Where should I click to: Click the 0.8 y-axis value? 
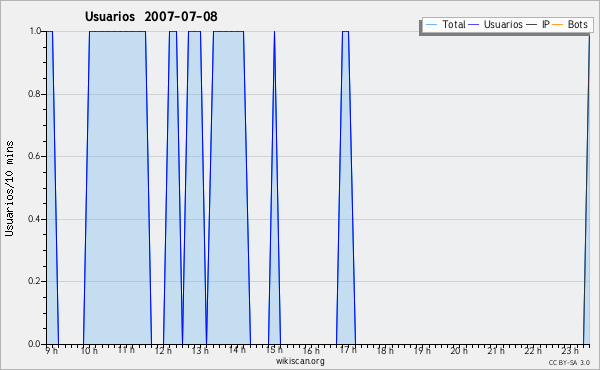click(x=35, y=94)
